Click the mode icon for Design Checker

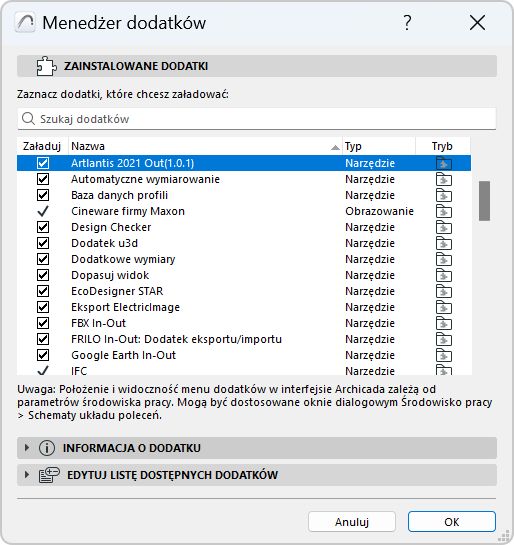point(444,227)
